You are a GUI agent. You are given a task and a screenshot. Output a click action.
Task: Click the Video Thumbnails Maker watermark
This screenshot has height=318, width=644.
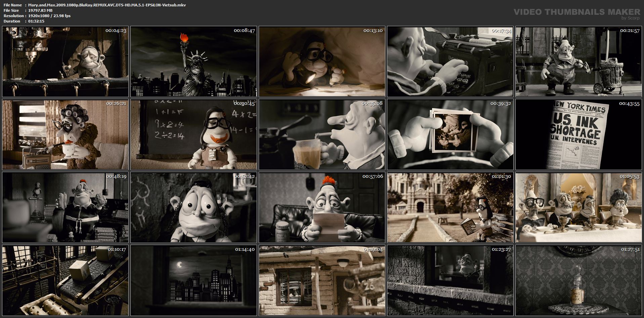(x=577, y=14)
